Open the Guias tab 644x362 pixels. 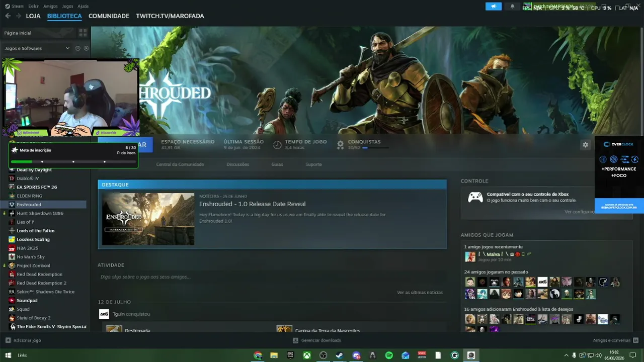277,164
